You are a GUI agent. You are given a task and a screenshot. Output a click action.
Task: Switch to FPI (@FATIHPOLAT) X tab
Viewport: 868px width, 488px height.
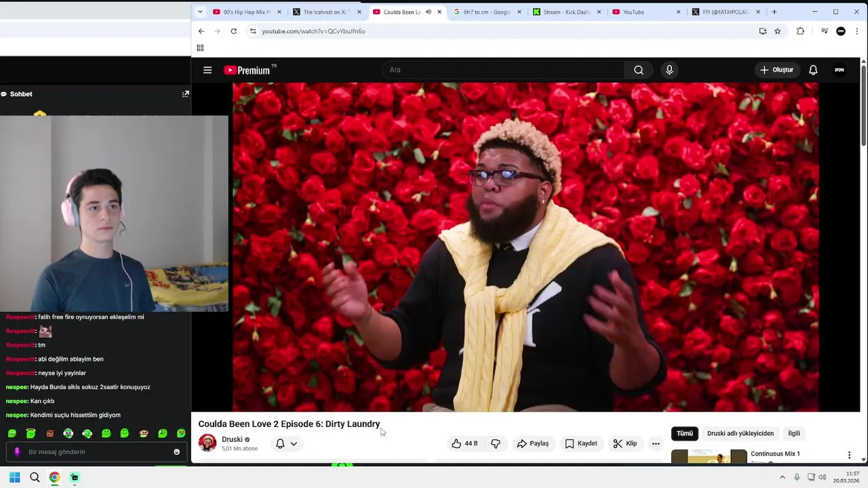point(727,12)
